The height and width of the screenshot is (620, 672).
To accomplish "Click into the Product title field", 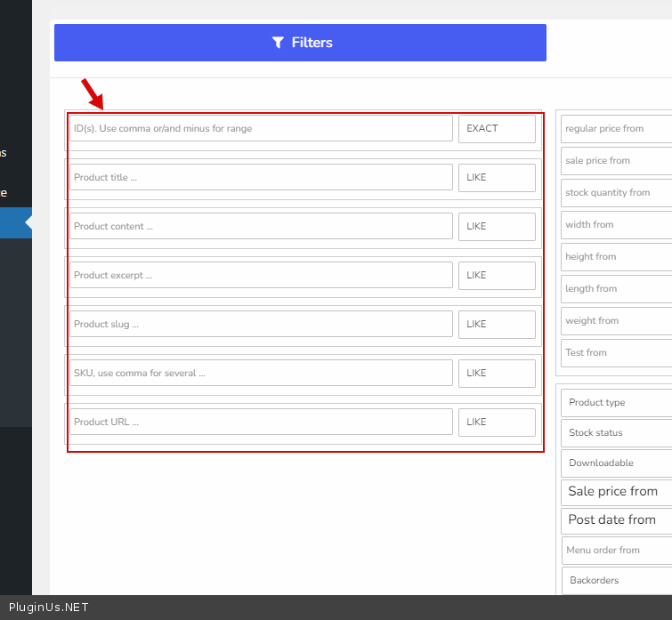I will 261,177.
